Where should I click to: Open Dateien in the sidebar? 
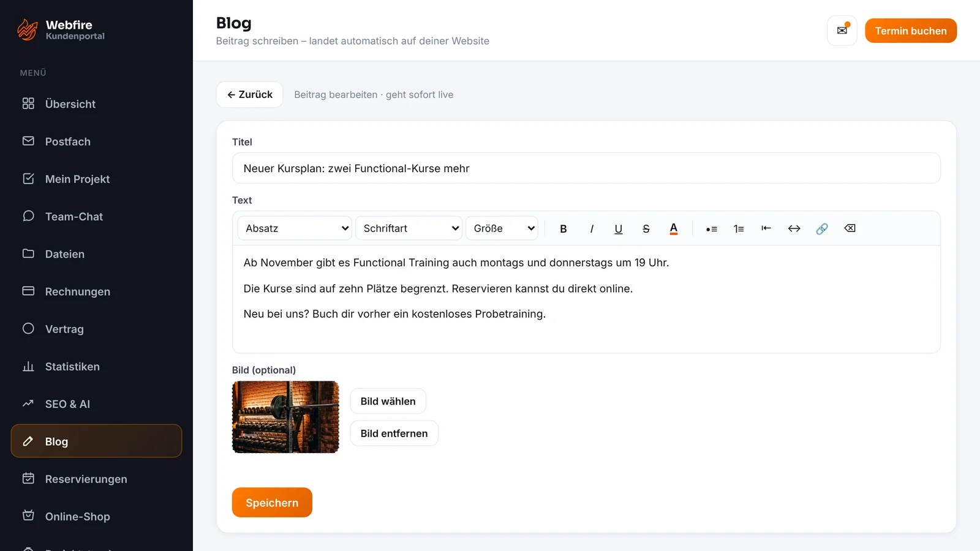pyautogui.click(x=96, y=254)
